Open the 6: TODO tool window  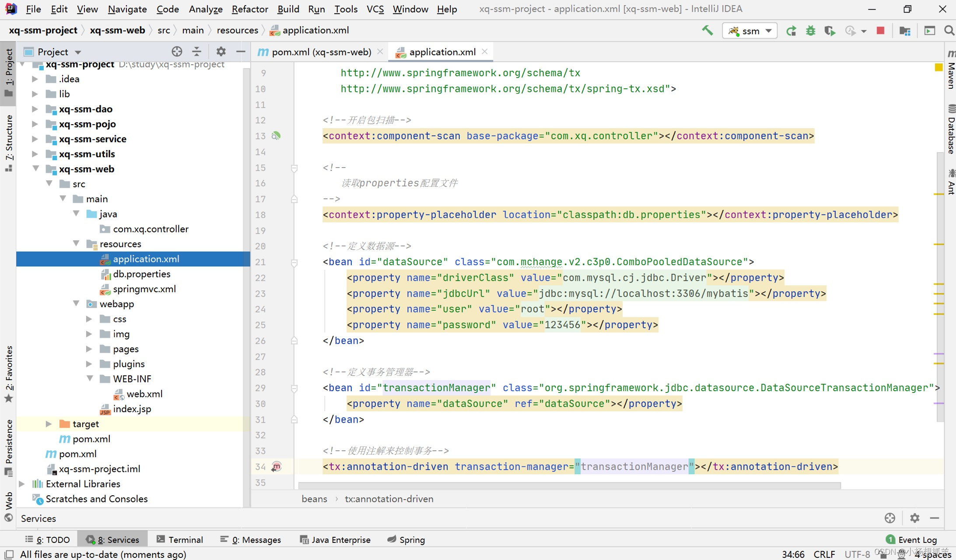tap(47, 539)
